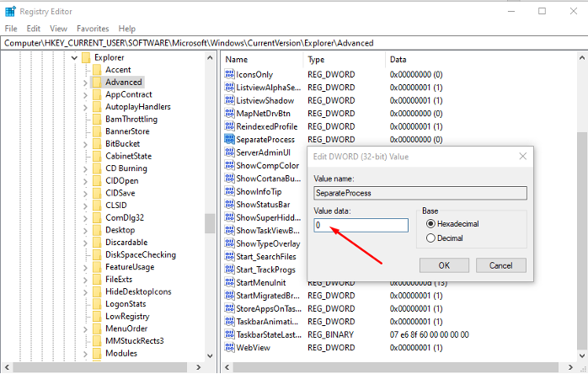Open the View menu
The height and width of the screenshot is (374, 588).
click(58, 29)
